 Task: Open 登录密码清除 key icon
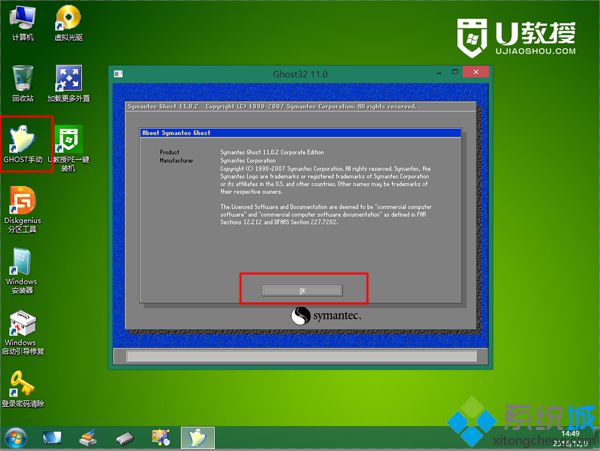(x=23, y=389)
